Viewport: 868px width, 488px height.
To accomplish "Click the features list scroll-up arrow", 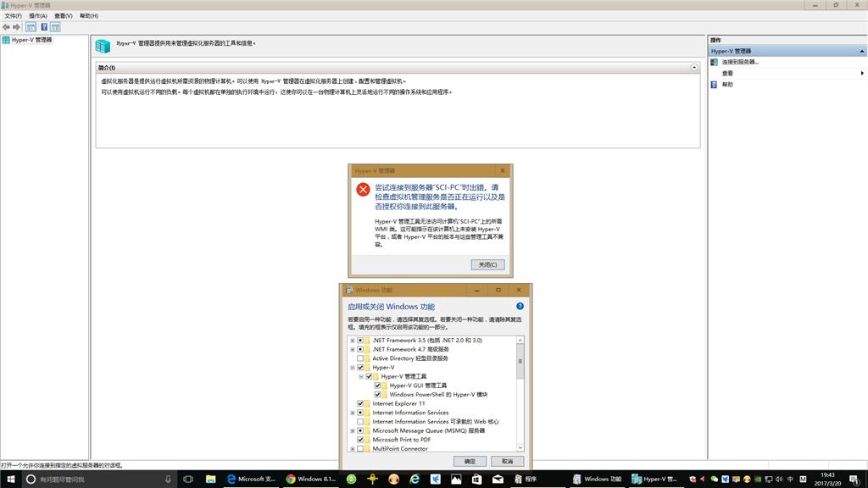I will 520,341.
